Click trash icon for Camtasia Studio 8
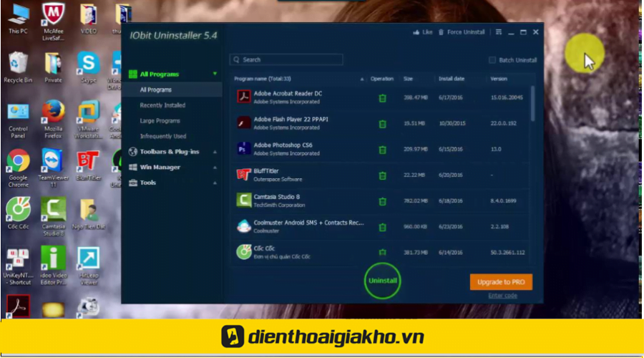 pyautogui.click(x=382, y=201)
